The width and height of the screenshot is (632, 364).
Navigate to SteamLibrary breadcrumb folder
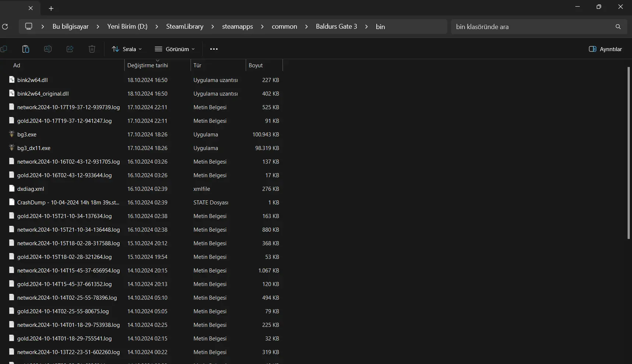pyautogui.click(x=185, y=26)
